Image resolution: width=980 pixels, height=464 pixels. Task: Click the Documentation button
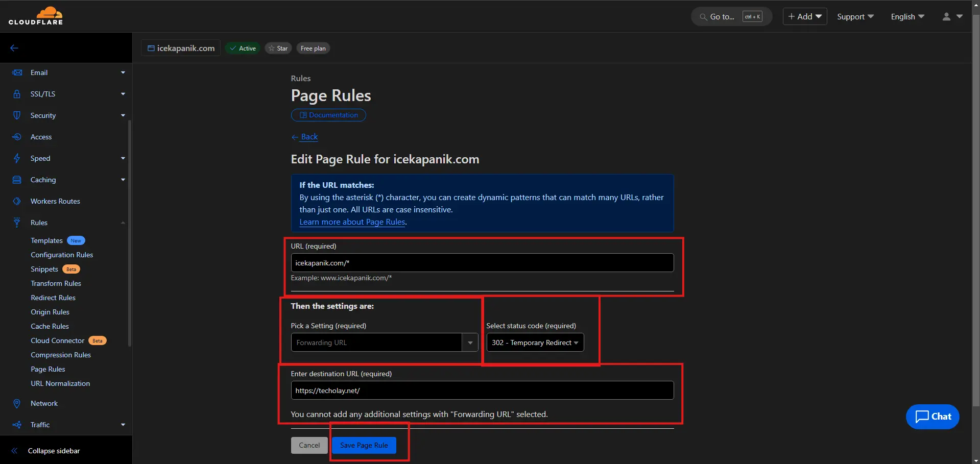click(328, 115)
